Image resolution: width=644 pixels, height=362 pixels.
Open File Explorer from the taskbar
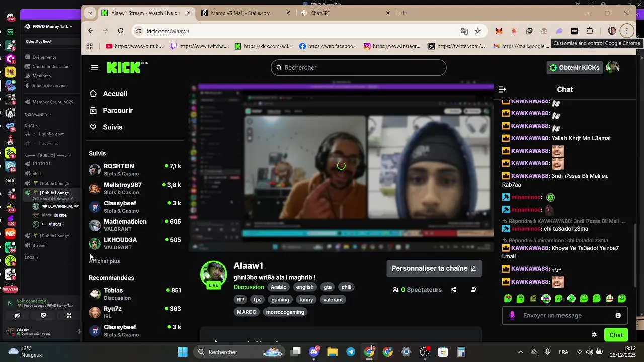pos(333,352)
